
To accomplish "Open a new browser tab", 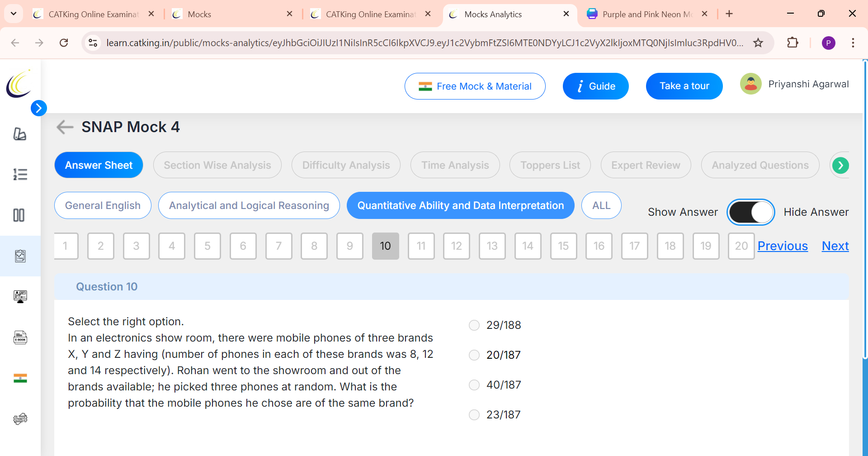I will [x=729, y=14].
